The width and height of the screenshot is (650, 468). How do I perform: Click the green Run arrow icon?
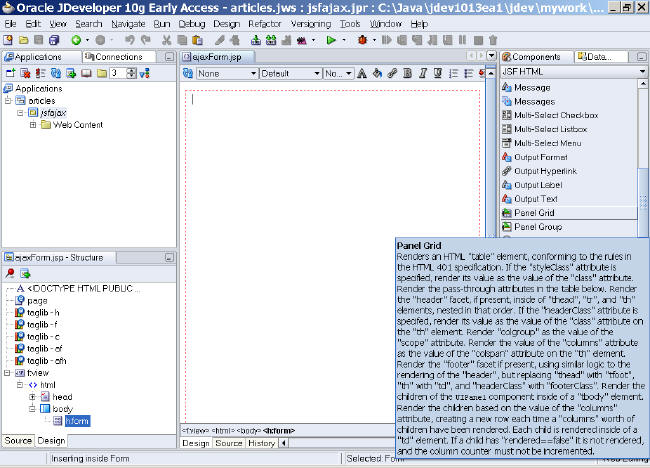(331, 40)
